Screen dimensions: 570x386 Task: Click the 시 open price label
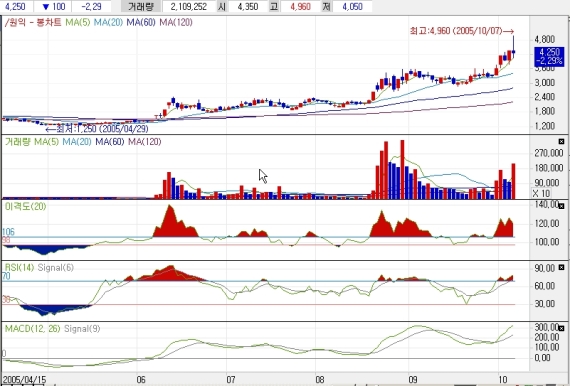tap(222, 7)
